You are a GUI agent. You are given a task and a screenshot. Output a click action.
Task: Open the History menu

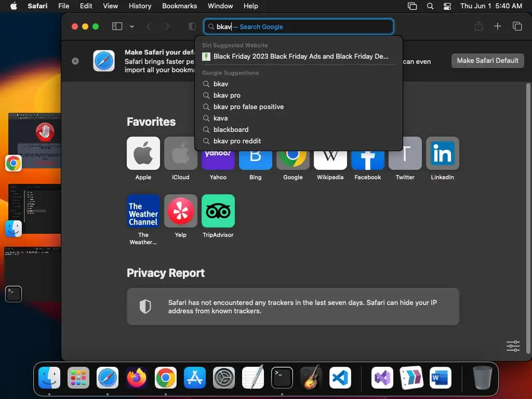pos(140,6)
